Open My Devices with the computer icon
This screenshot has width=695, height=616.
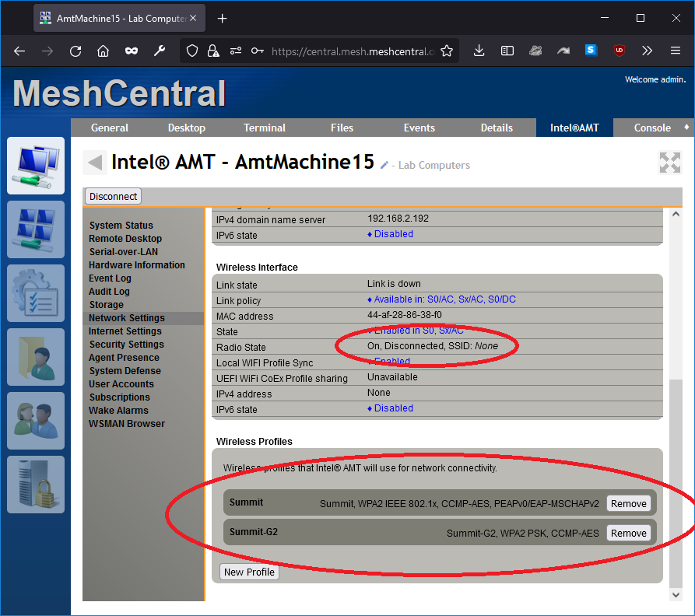point(36,166)
